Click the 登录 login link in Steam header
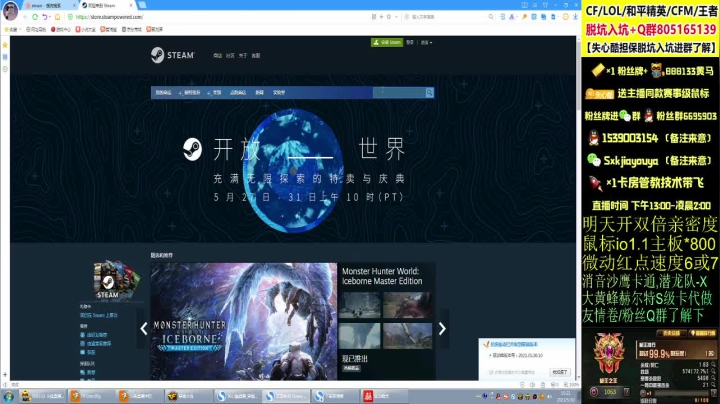The width and height of the screenshot is (720, 404). (410, 42)
